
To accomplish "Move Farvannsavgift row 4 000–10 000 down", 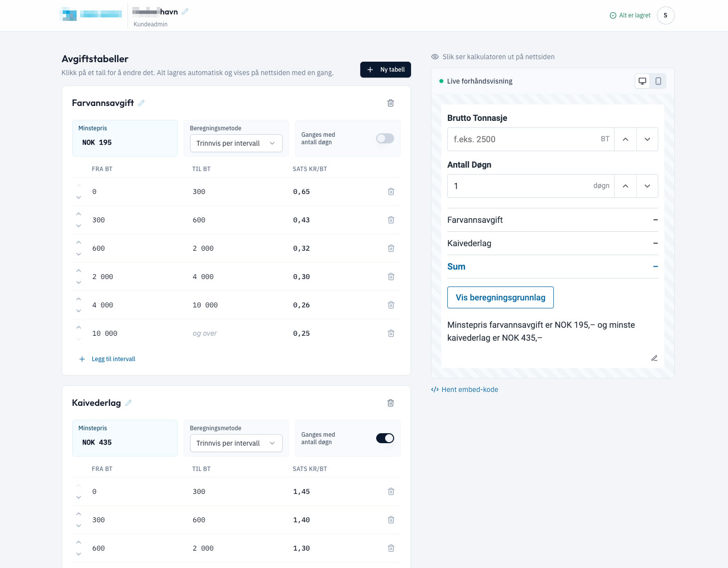I will coord(79,311).
